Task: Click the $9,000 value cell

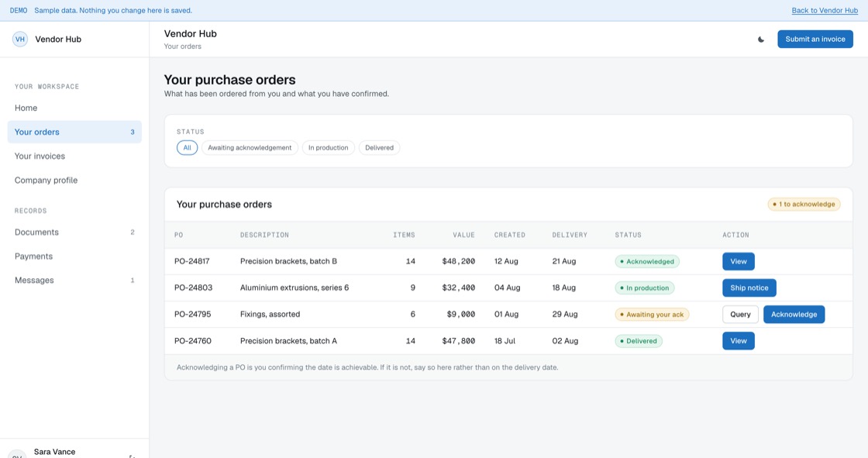Action: pos(460,315)
